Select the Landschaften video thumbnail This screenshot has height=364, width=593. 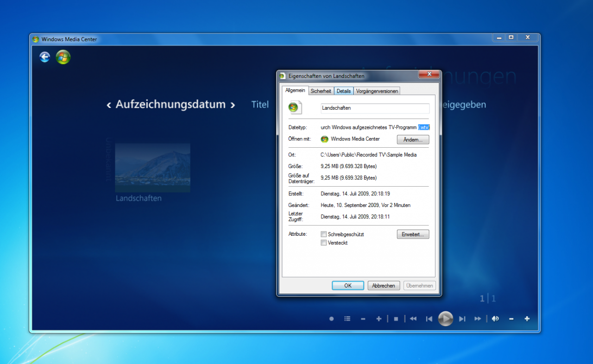click(x=152, y=168)
